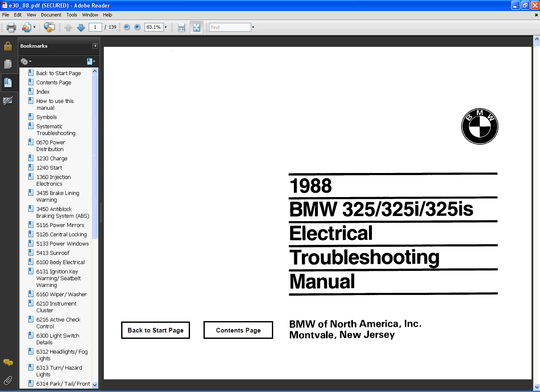Click the page number field

(95, 27)
